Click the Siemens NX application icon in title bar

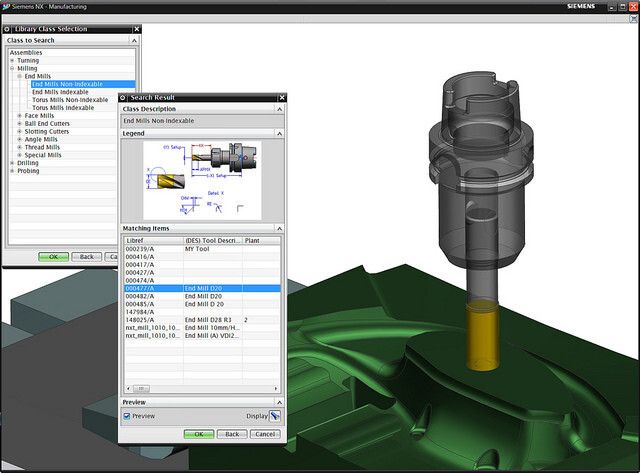[6, 6]
